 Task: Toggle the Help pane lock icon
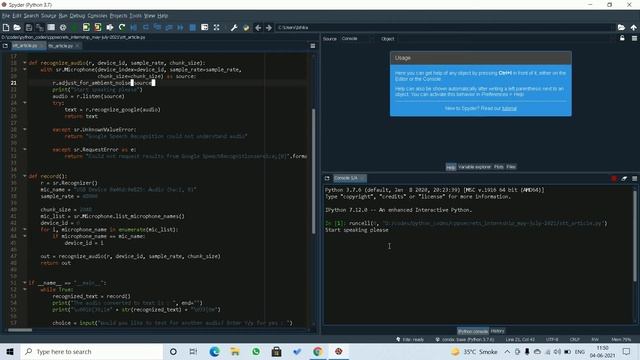point(622,38)
